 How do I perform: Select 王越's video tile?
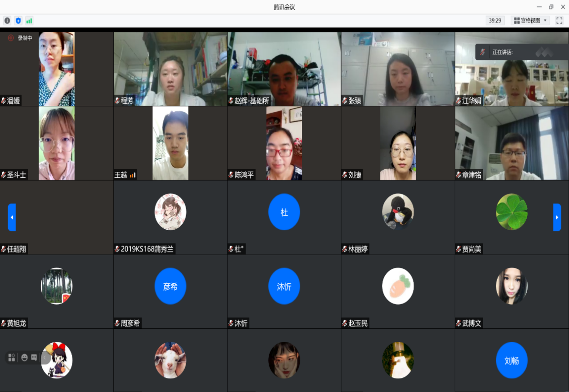point(171,143)
